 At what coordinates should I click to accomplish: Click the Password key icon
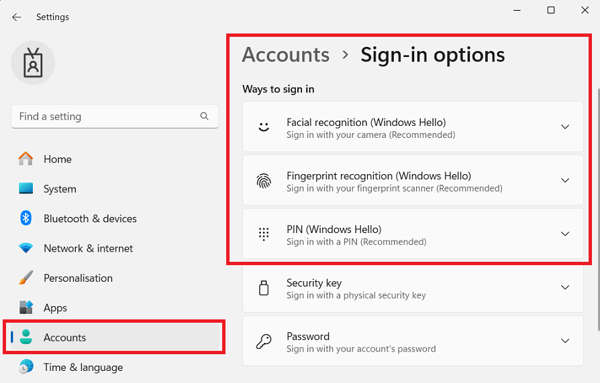264,341
